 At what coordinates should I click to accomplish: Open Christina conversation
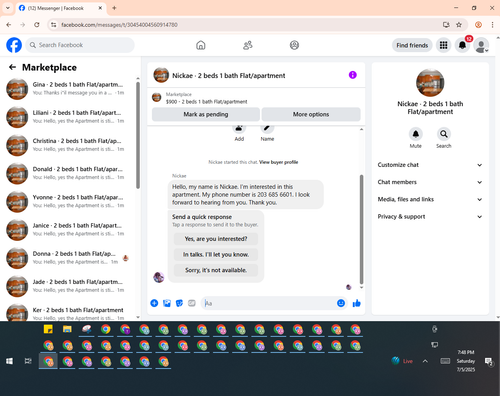pyautogui.click(x=68, y=145)
